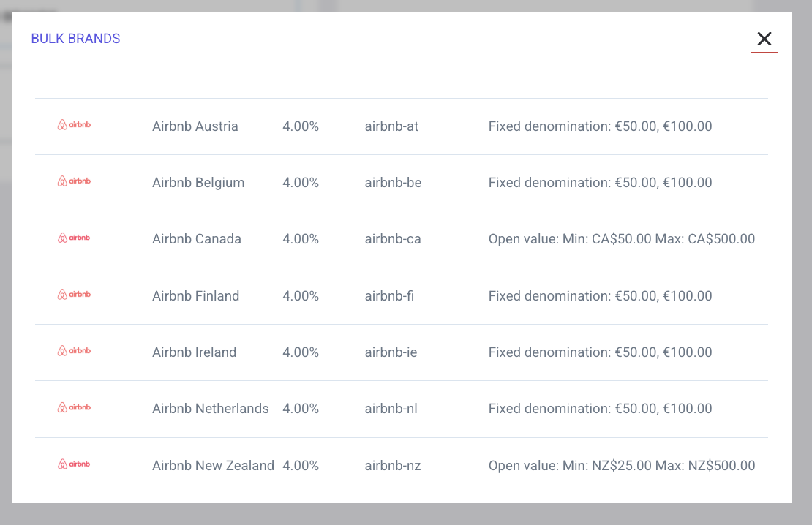Click the Airbnb logo beside Airbnb Finland

pyautogui.click(x=74, y=294)
